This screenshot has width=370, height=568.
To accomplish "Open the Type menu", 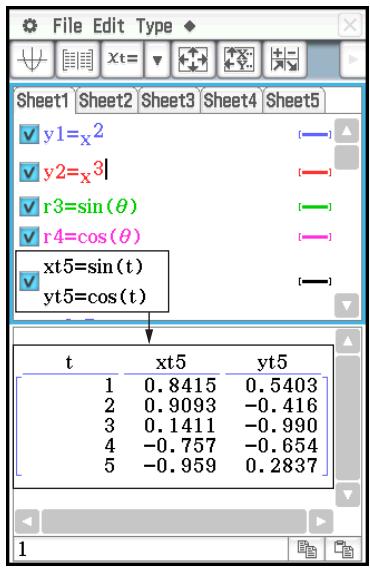I will [x=154, y=26].
